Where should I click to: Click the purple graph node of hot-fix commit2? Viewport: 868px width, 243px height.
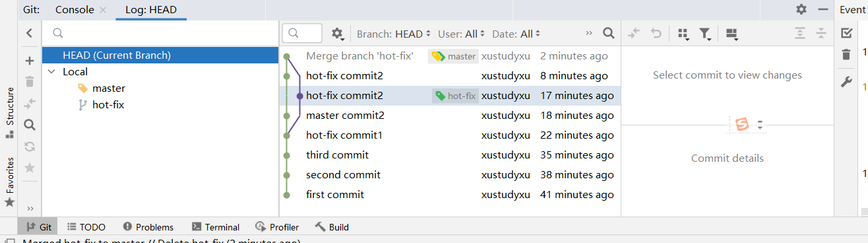coord(299,96)
